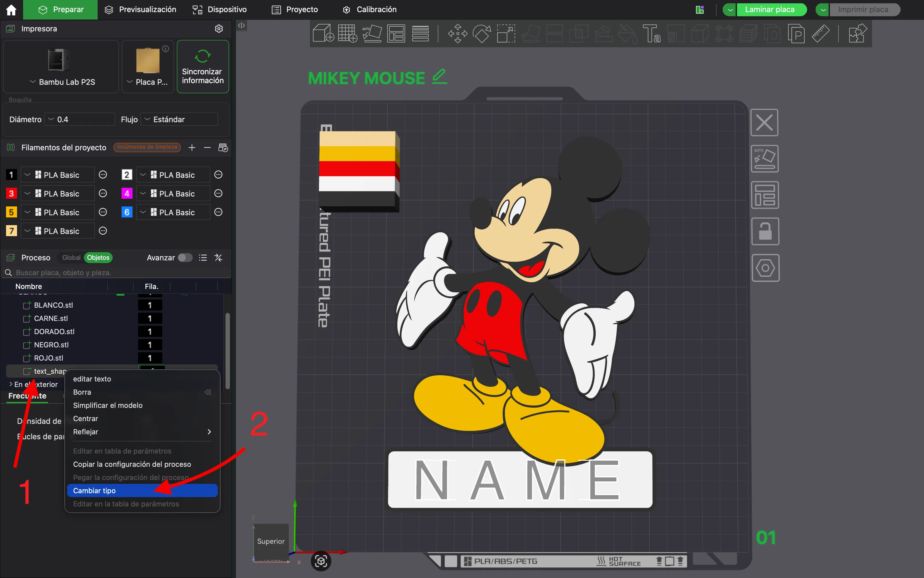Open the Assembly view puzzle icon

click(x=857, y=33)
